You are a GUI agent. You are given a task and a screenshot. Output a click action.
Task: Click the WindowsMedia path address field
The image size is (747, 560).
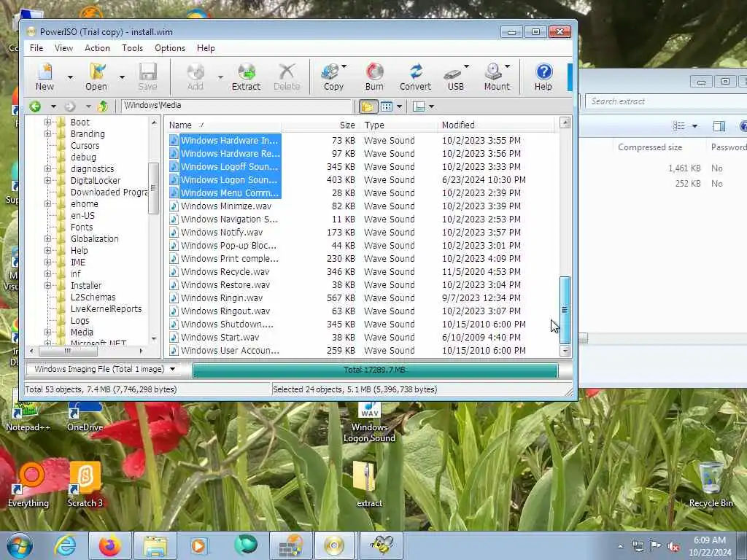236,106
